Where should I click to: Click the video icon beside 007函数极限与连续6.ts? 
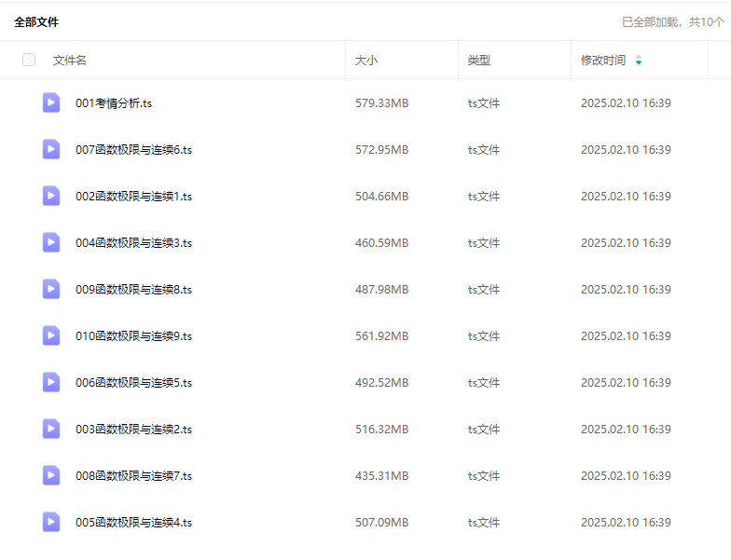click(51, 149)
